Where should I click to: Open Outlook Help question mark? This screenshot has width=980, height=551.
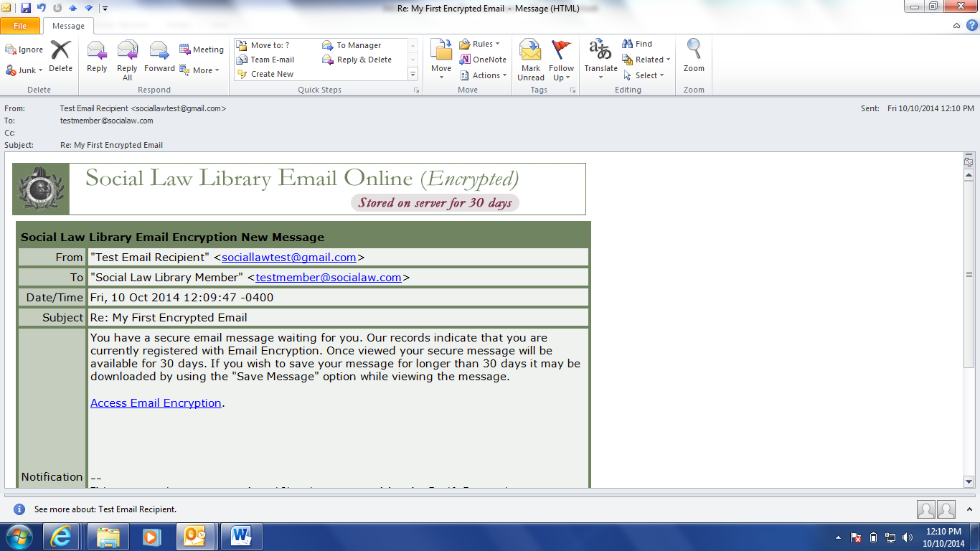click(971, 26)
